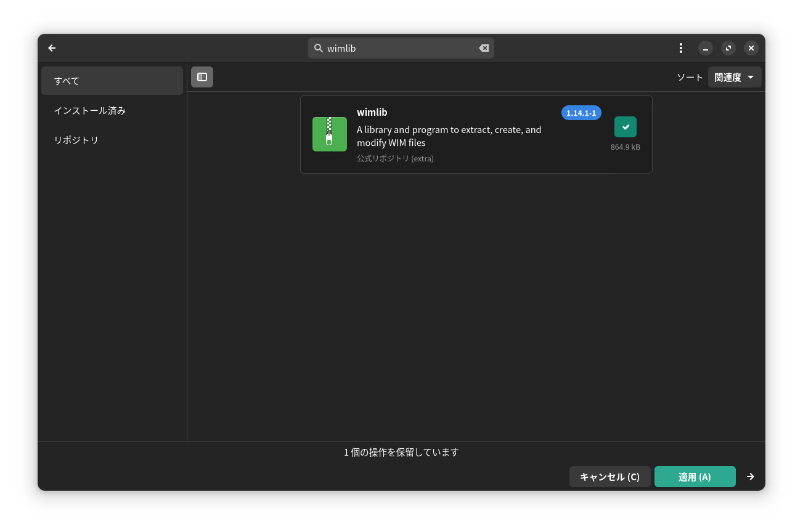Open the three-dot overflow menu
Screen dimensions: 803x532
point(681,47)
